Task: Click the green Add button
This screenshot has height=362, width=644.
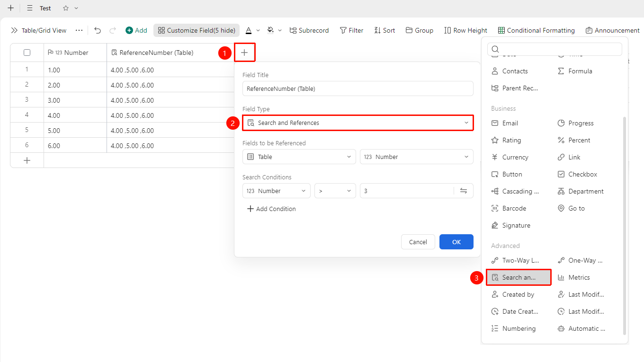Action: [136, 30]
